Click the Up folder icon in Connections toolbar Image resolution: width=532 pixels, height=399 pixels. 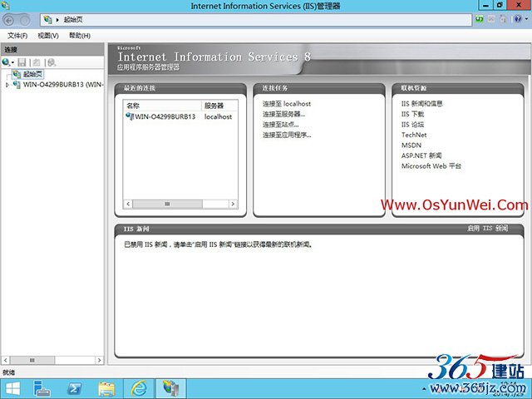(37, 62)
